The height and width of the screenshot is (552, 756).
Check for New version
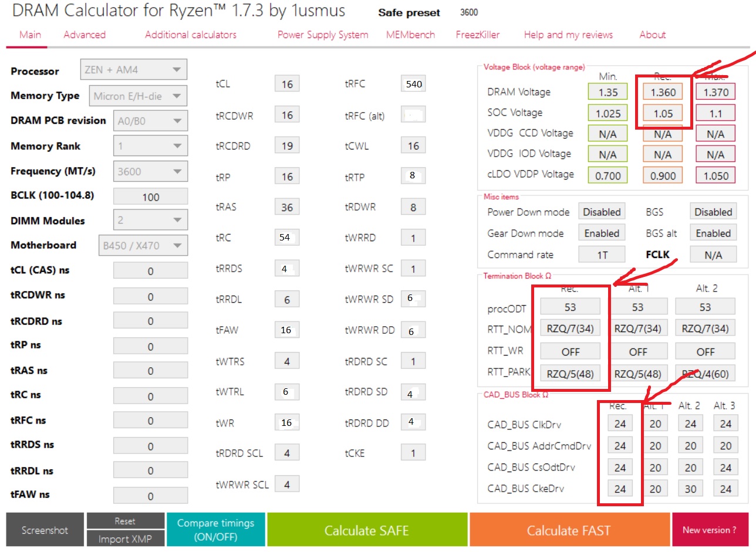coord(709,530)
